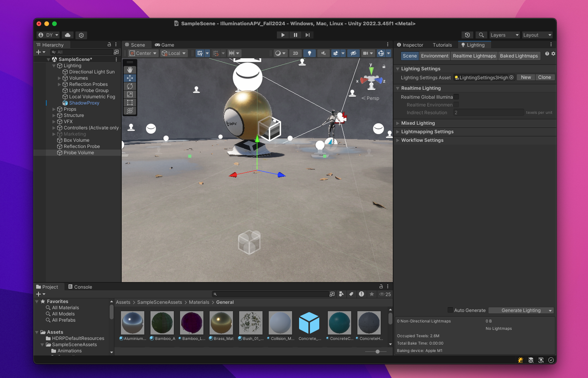Toggle 2D scene view mode
Image resolution: width=588 pixels, height=378 pixels.
pos(296,53)
